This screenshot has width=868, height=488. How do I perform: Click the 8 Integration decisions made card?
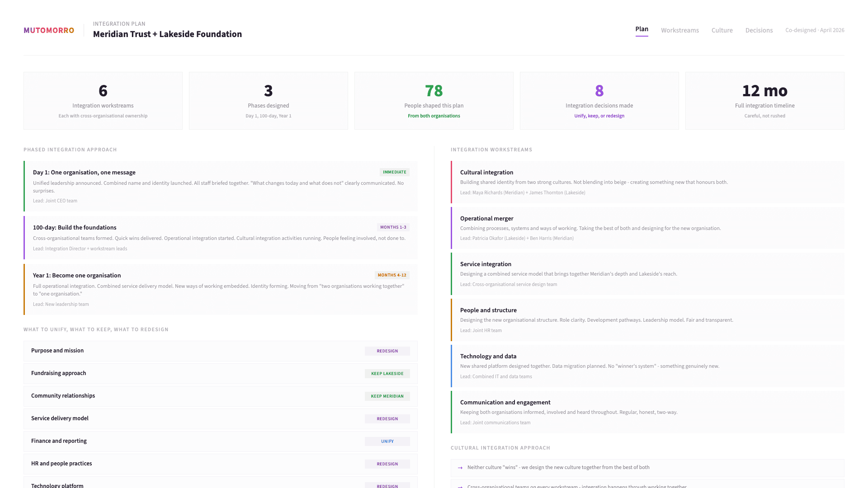pos(599,101)
